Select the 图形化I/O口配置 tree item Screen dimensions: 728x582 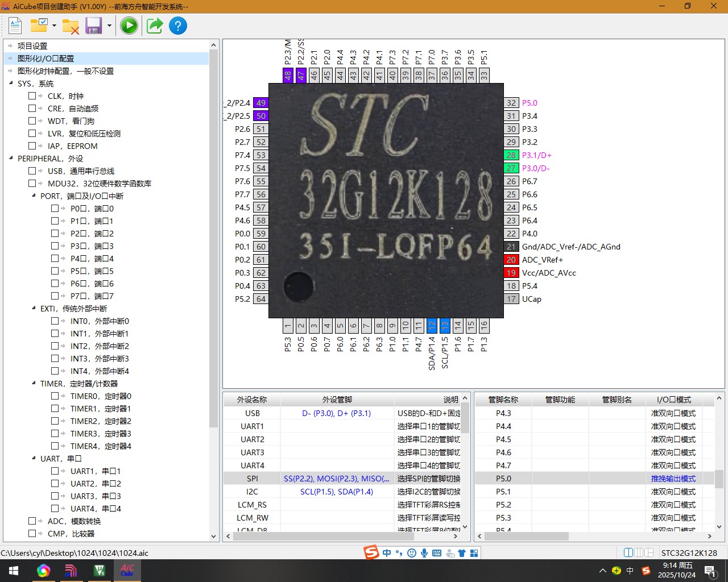[x=45, y=59]
